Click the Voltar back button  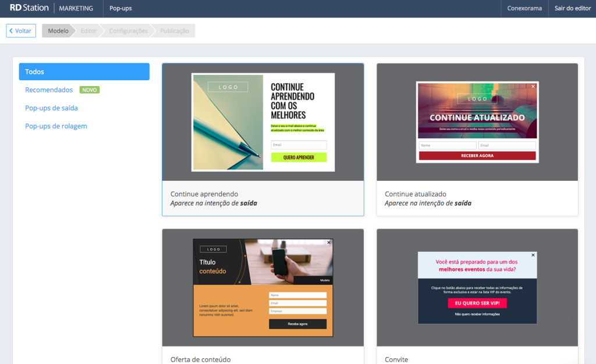[x=21, y=31]
